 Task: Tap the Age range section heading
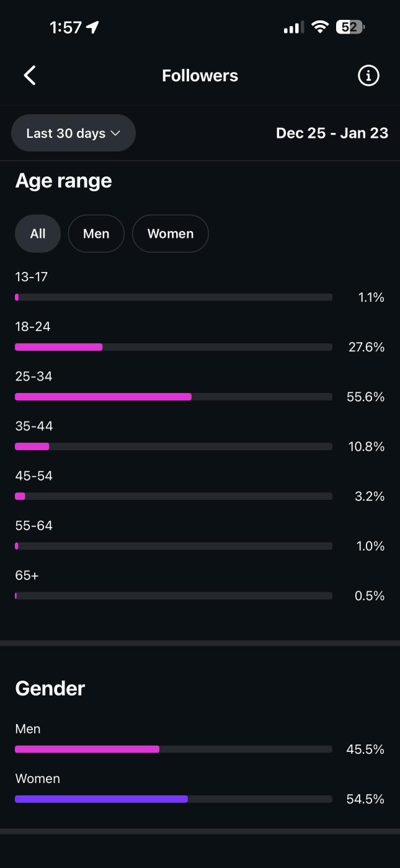pyautogui.click(x=63, y=181)
